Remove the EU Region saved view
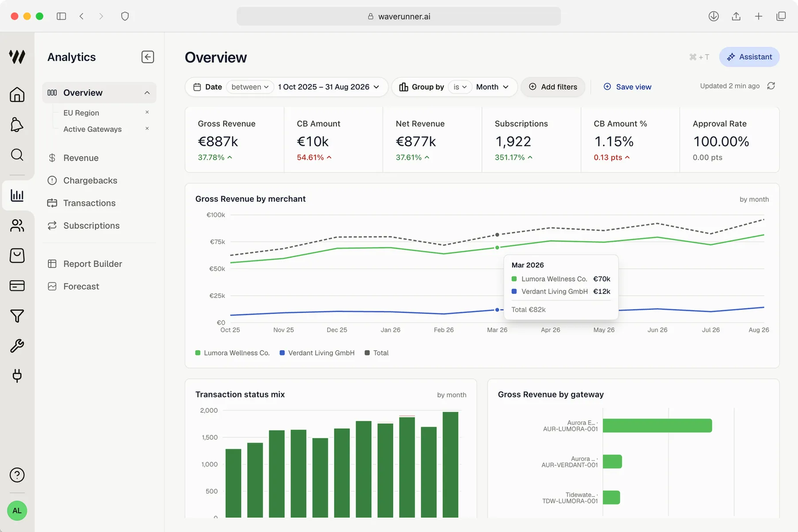This screenshot has width=798, height=532. coord(147,112)
